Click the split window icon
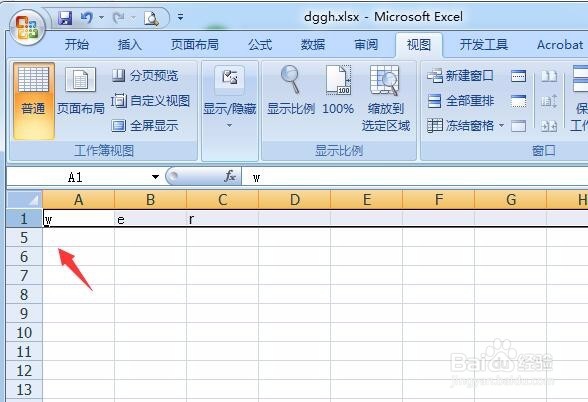Viewport: 588px width, 402px height. coord(519,76)
